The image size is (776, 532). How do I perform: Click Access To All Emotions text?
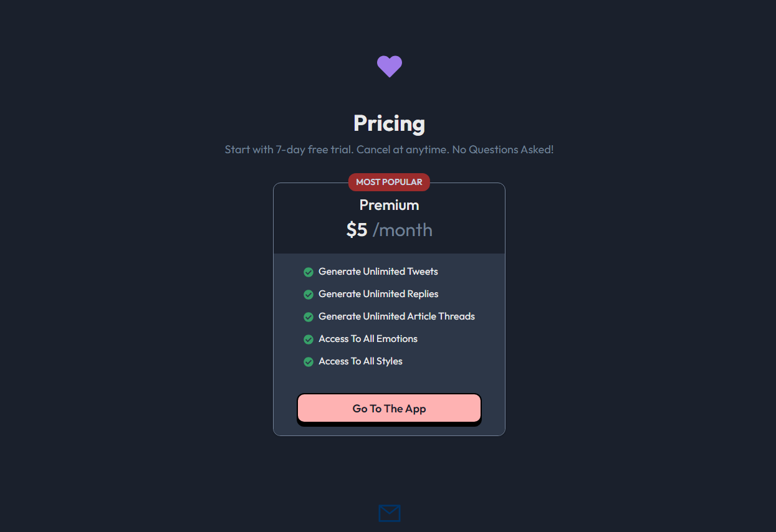(x=368, y=339)
